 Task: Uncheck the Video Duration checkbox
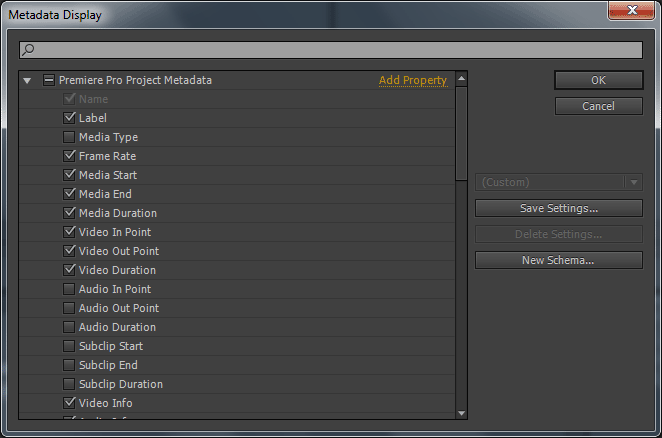[x=69, y=270]
